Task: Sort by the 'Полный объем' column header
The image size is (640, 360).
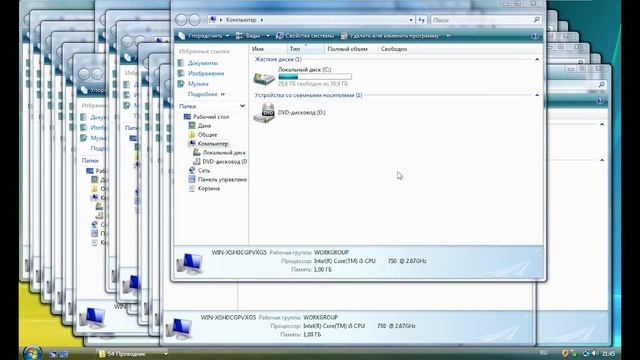Action: pyautogui.click(x=351, y=49)
